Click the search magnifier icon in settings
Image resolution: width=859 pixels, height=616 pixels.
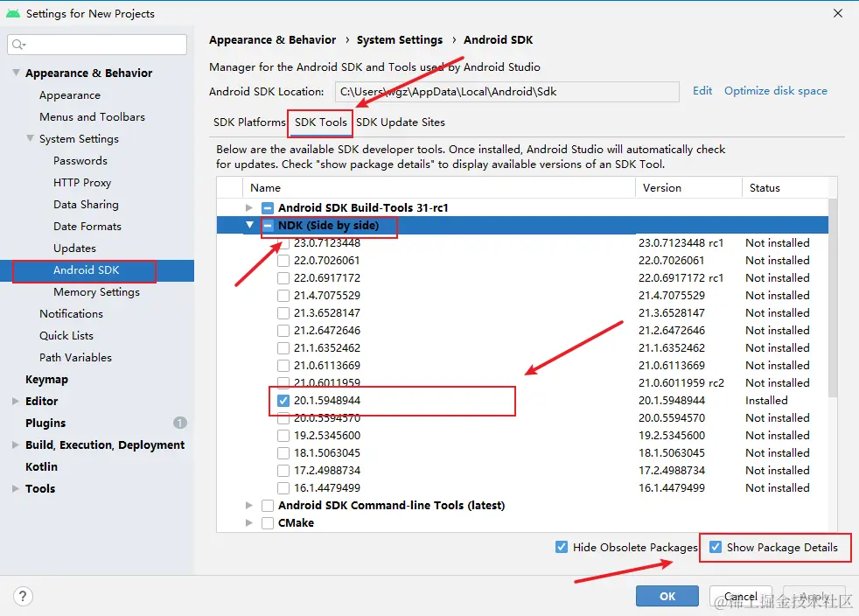(x=18, y=45)
